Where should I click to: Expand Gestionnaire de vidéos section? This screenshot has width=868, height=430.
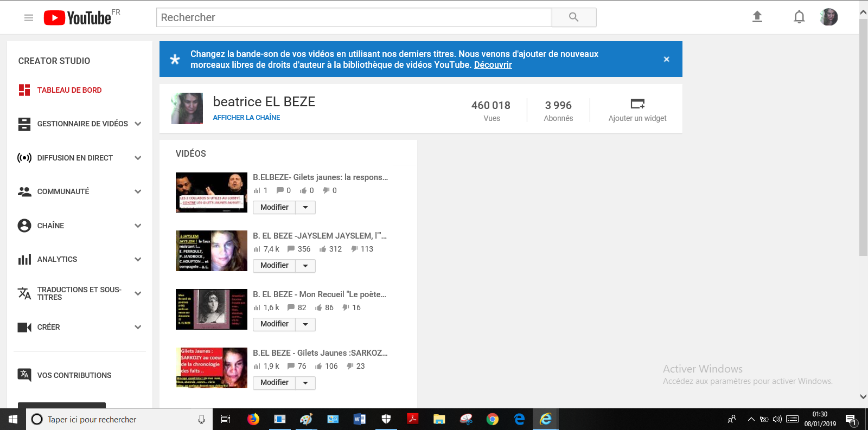point(138,124)
